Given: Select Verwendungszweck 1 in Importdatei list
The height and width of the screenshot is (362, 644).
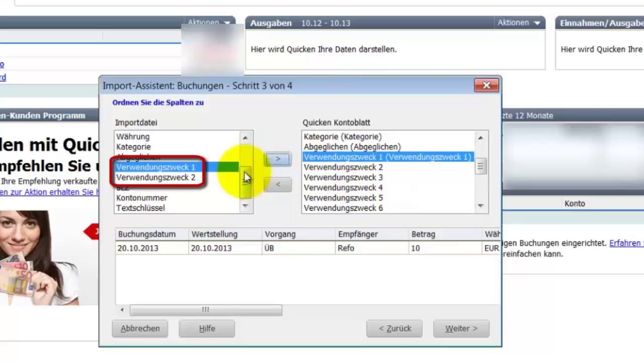Looking at the screenshot, I should [177, 167].
